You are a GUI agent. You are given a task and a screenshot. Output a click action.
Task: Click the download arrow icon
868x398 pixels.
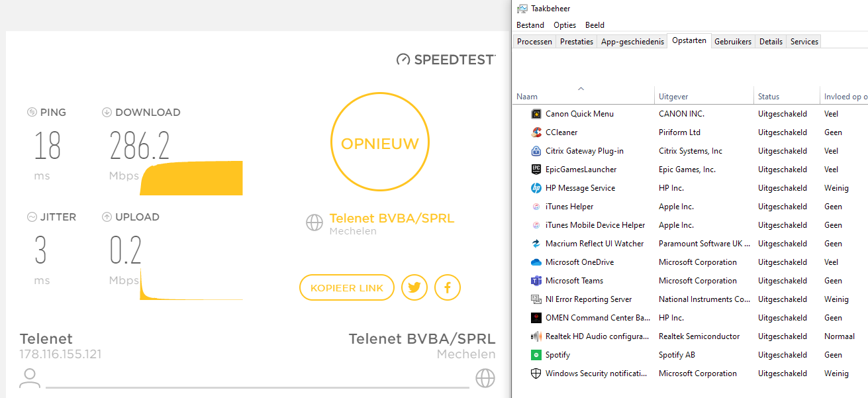pyautogui.click(x=107, y=113)
